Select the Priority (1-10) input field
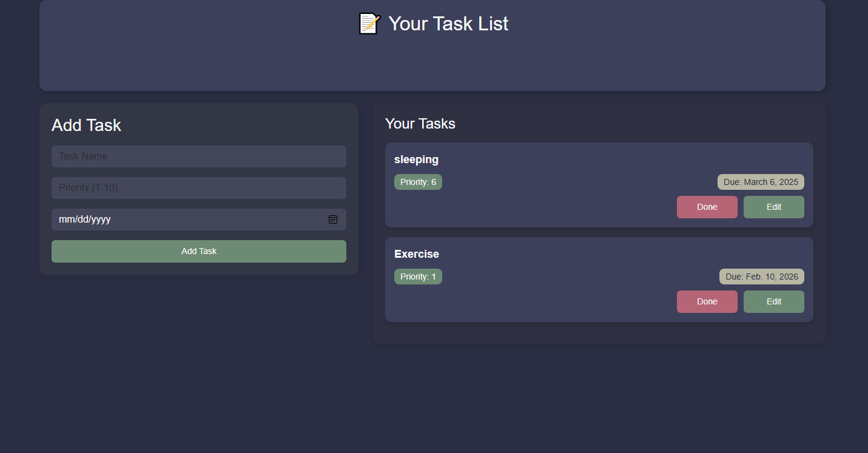 tap(199, 187)
